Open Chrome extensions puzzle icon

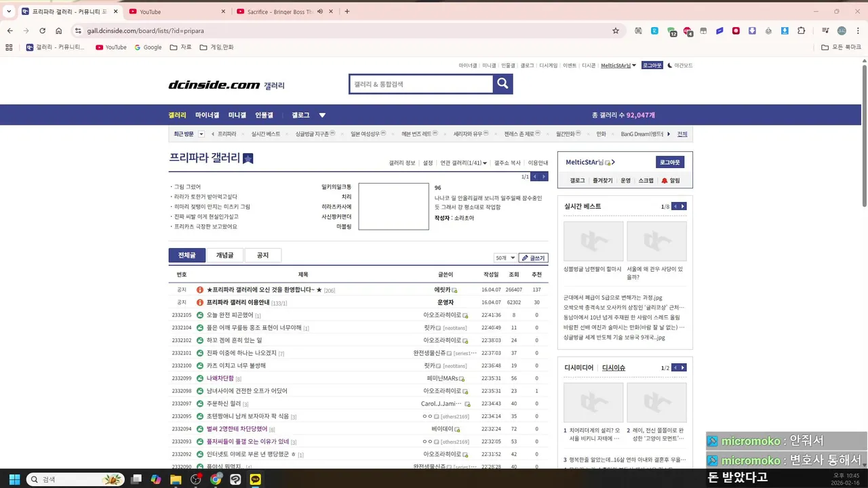802,30
